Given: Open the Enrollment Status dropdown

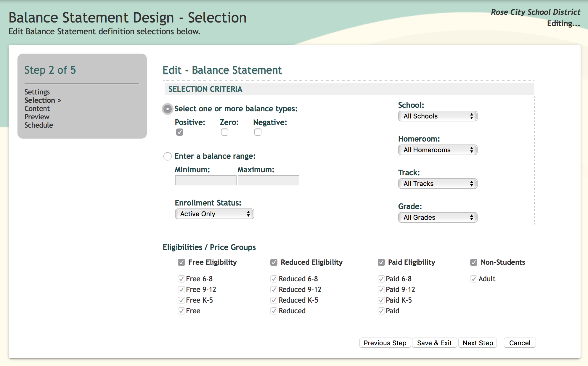Looking at the screenshot, I should tap(214, 214).
